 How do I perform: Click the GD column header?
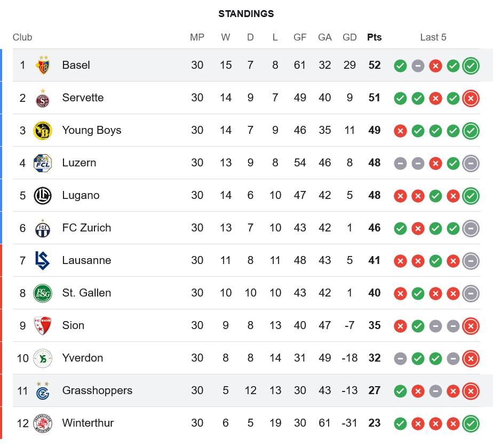pyautogui.click(x=349, y=37)
